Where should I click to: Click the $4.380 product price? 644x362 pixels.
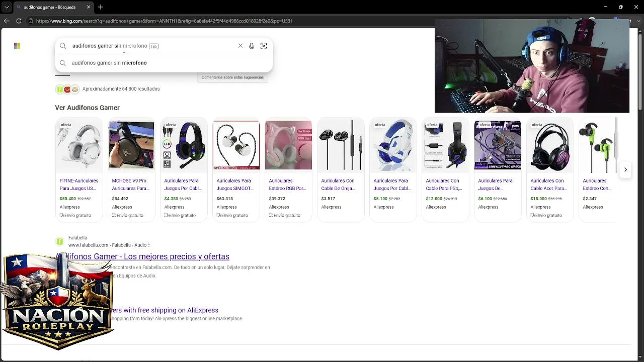click(171, 199)
